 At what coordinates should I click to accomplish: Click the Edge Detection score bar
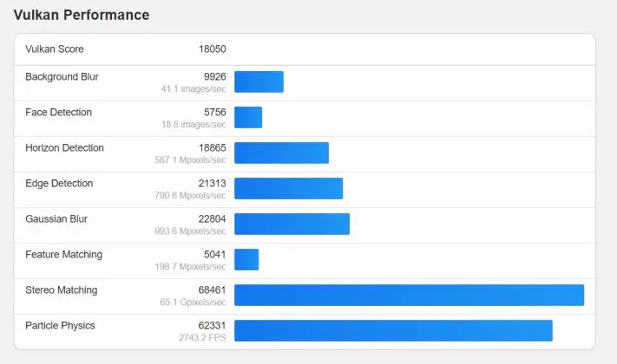point(289,188)
